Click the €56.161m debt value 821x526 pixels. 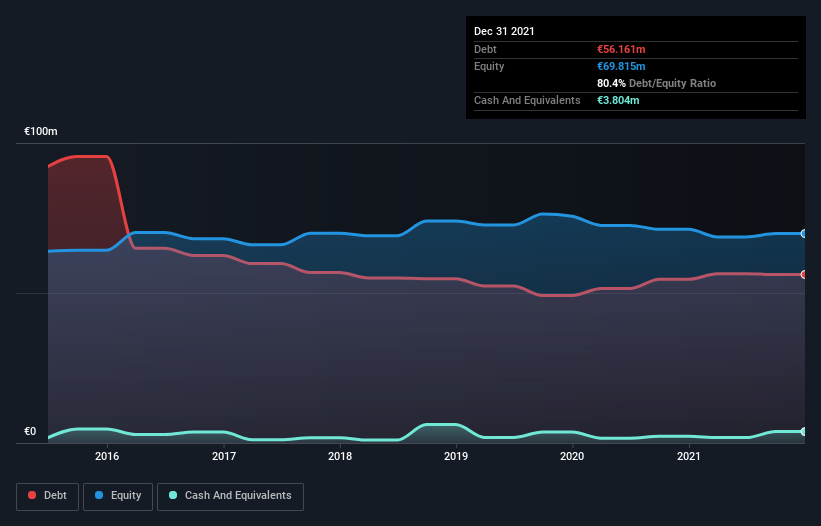pyautogui.click(x=621, y=49)
